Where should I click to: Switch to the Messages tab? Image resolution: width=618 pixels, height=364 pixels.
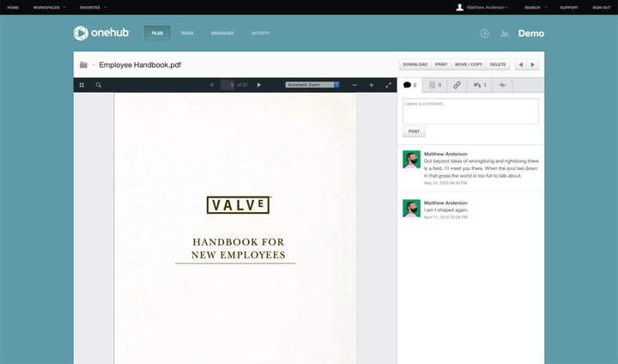coord(222,33)
